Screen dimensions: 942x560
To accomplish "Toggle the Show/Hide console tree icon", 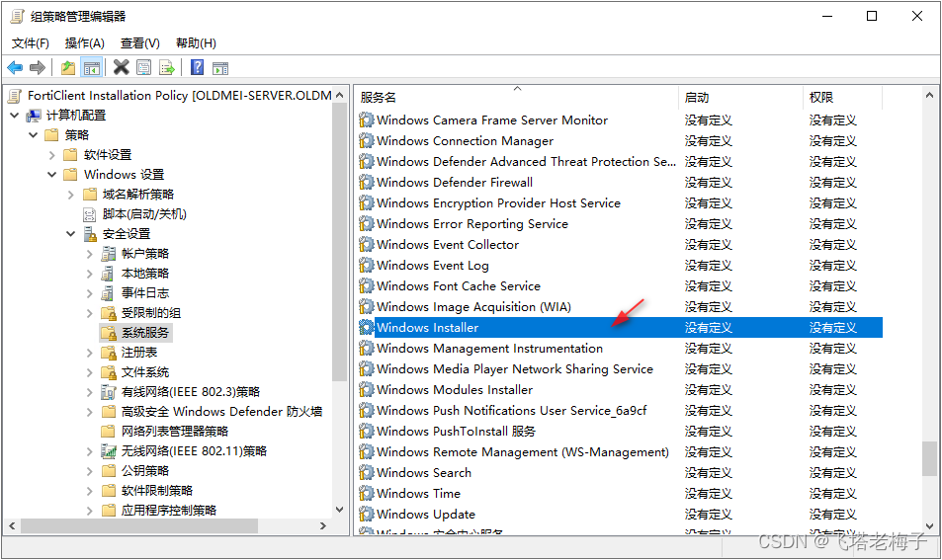I will [92, 68].
